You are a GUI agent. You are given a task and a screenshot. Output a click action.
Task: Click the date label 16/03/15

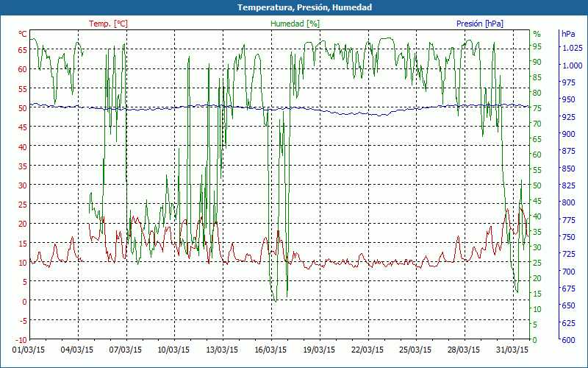(x=270, y=350)
